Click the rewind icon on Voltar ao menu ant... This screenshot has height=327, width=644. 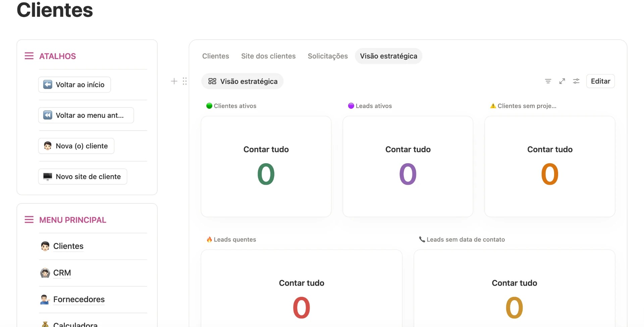[48, 115]
